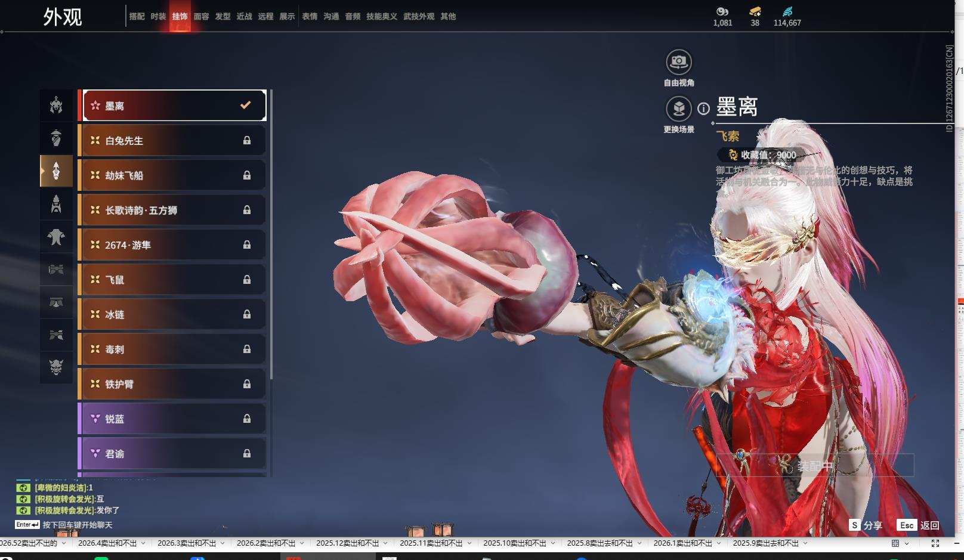This screenshot has height=560, width=964.
Task: Select the straw-hat masked face sidebar icon
Action: click(56, 138)
